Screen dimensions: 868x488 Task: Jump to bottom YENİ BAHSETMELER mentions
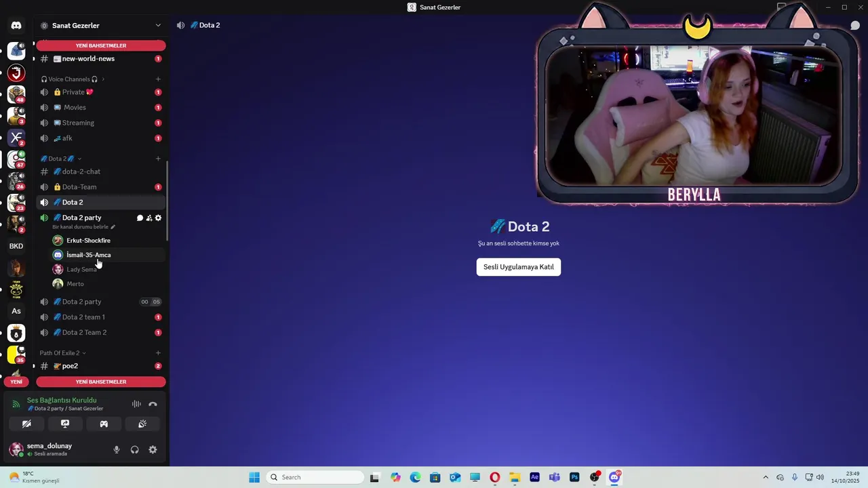[x=101, y=382]
